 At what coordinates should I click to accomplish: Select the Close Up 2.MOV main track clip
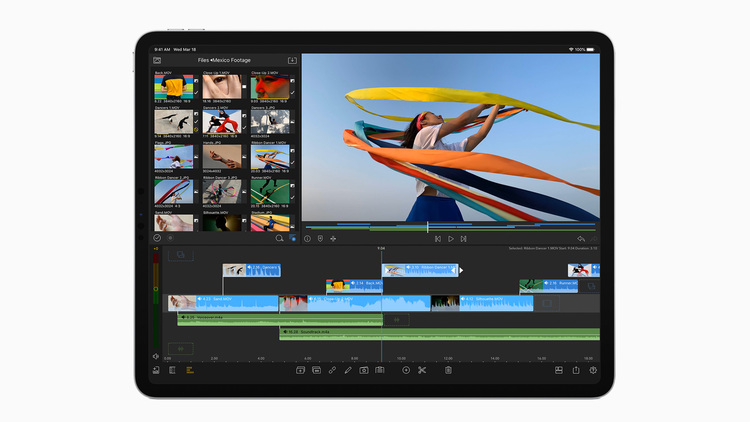coord(354,303)
